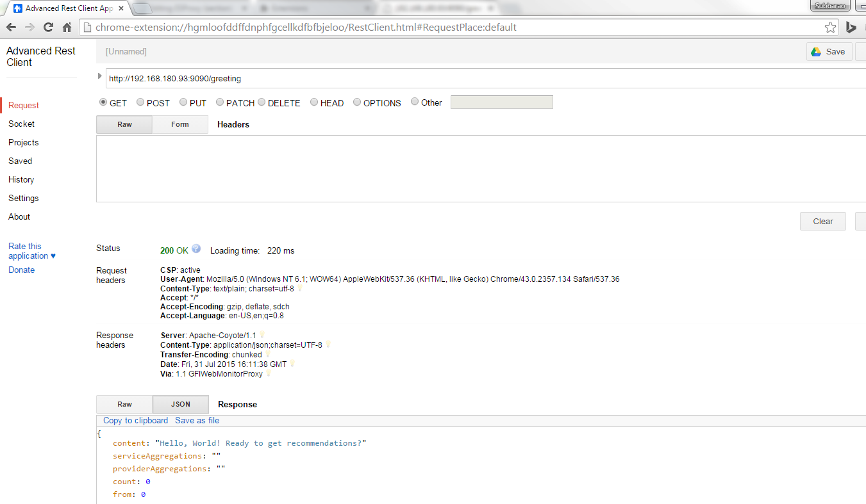
Task: Select the OPTIONS method
Action: [x=357, y=102]
